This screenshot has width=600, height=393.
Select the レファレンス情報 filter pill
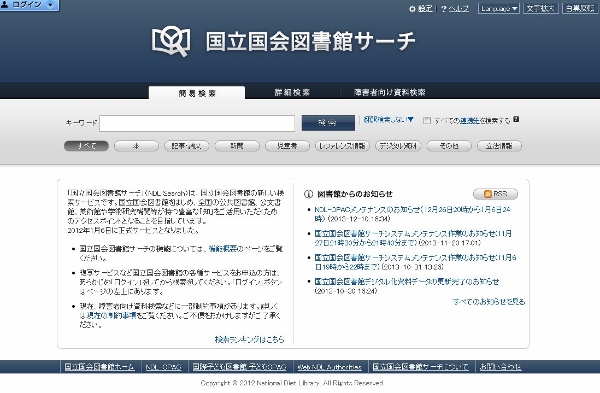tap(342, 146)
